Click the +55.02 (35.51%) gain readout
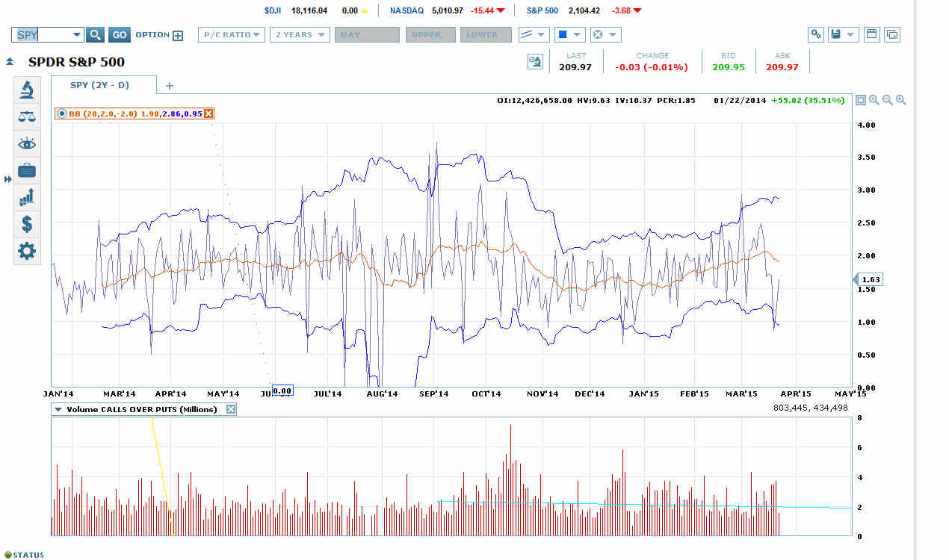This screenshot has height=560, width=949. tap(809, 100)
